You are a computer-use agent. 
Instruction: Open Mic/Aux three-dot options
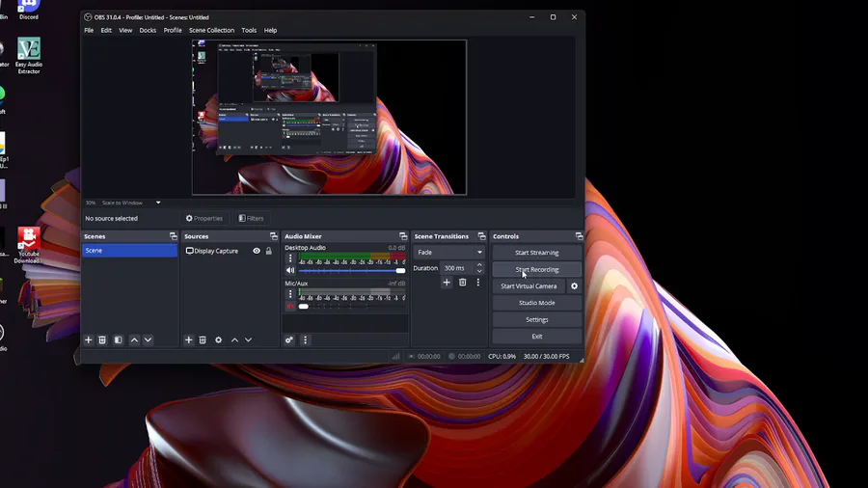pyautogui.click(x=290, y=294)
